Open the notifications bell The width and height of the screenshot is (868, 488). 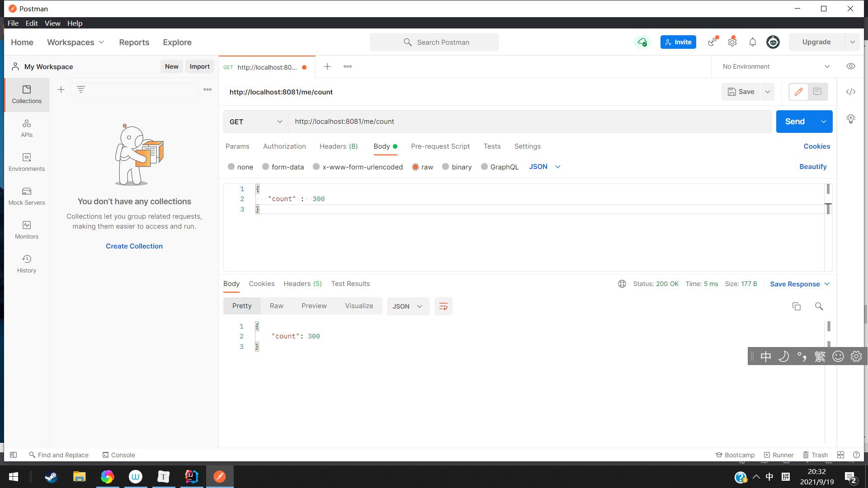[x=752, y=42]
